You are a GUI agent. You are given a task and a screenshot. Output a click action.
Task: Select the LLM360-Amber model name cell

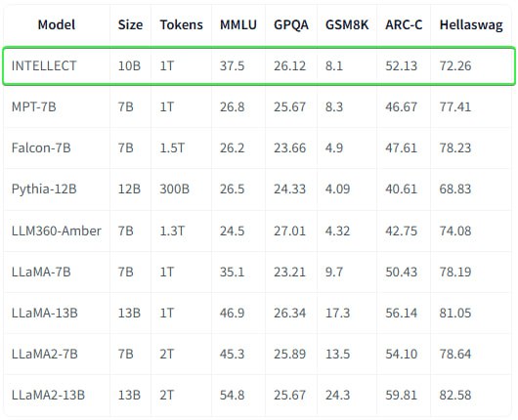pos(56,231)
